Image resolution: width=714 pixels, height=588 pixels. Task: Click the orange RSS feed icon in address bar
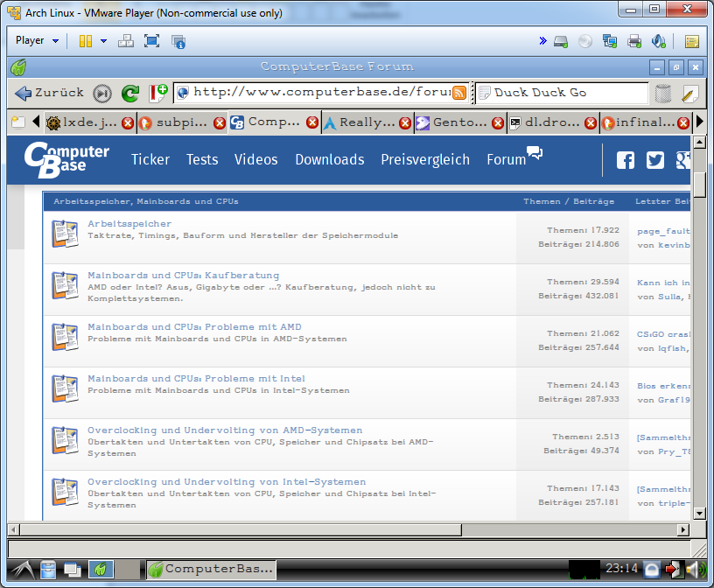point(459,93)
